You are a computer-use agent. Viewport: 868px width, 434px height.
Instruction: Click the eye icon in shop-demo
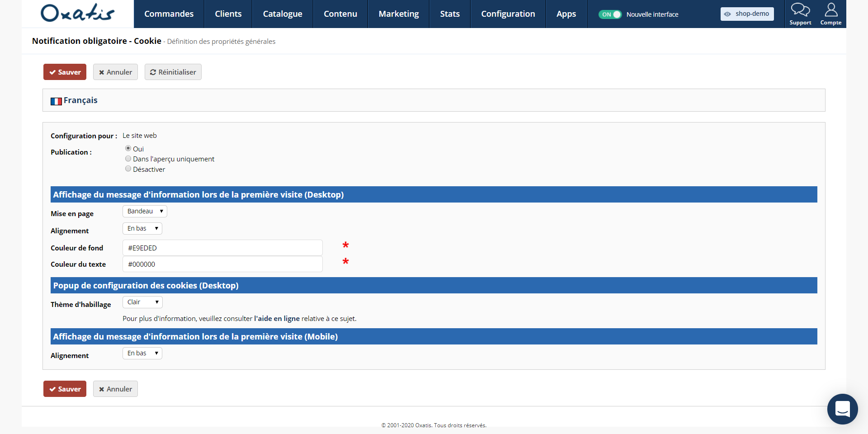[x=727, y=14]
